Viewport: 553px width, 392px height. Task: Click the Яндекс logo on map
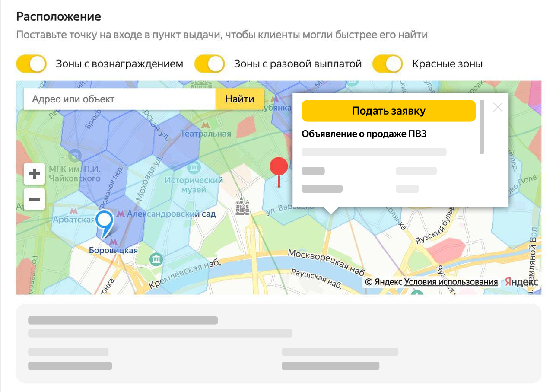click(521, 282)
